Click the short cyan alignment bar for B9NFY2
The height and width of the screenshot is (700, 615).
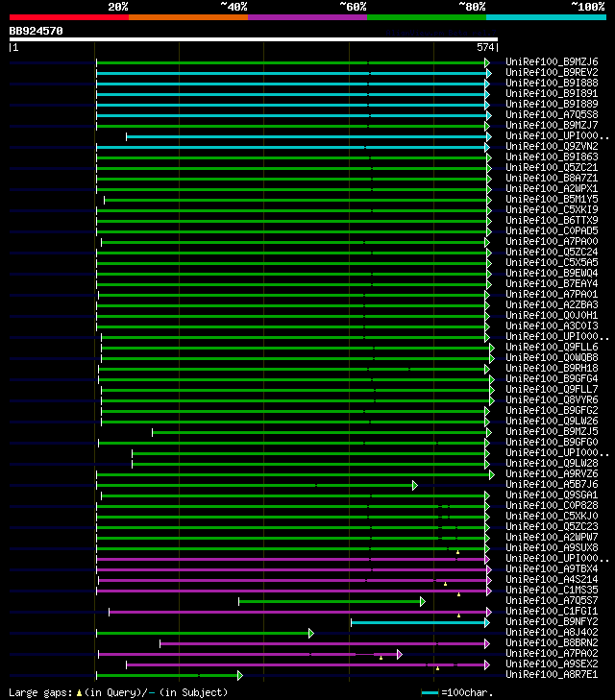pyautogui.click(x=418, y=623)
